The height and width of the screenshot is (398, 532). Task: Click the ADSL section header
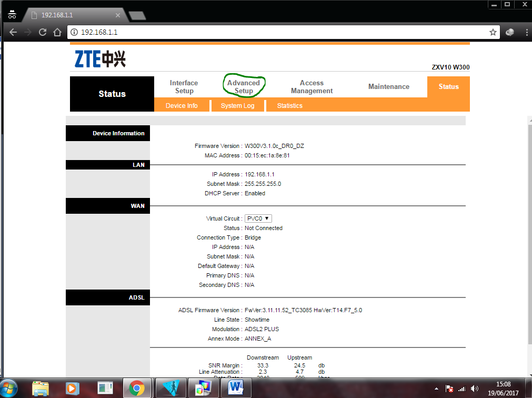(108, 297)
